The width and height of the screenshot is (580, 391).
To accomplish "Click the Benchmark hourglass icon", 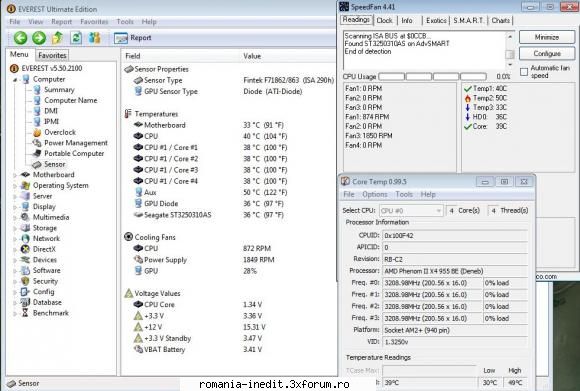I will click(x=25, y=313).
